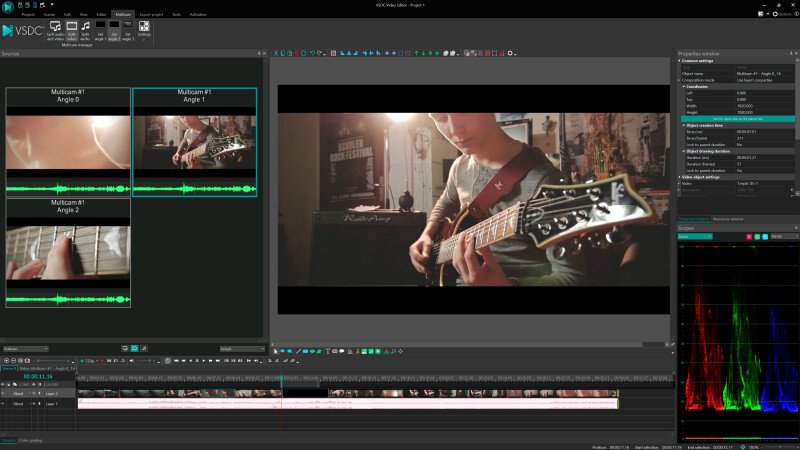Click the zoom in timeline icon

pos(7,361)
